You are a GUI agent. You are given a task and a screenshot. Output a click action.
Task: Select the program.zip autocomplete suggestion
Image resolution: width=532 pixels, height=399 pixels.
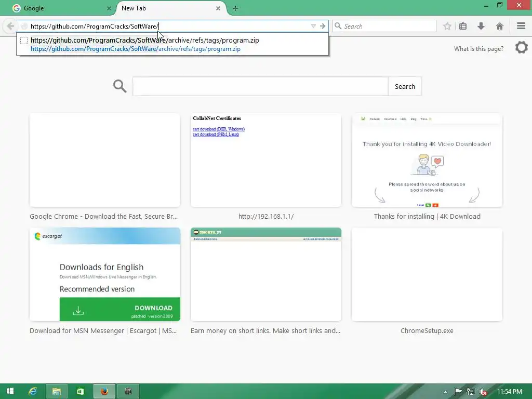[172, 44]
